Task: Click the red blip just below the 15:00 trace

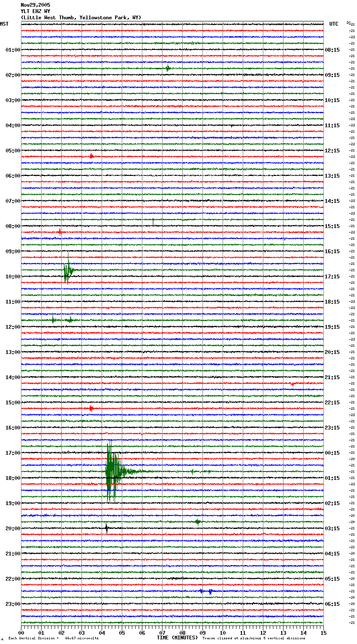Action: 91,408
